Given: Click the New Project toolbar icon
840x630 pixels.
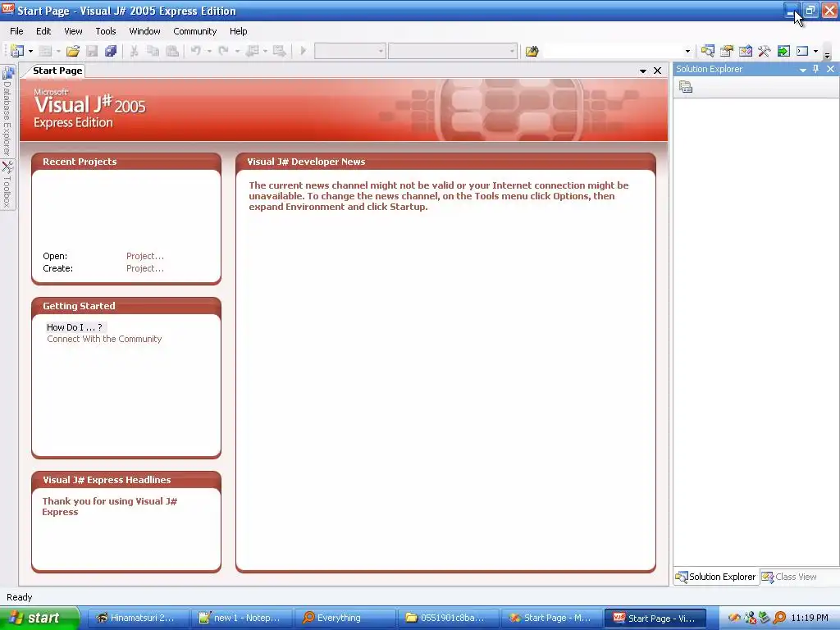Looking at the screenshot, I should (16, 51).
